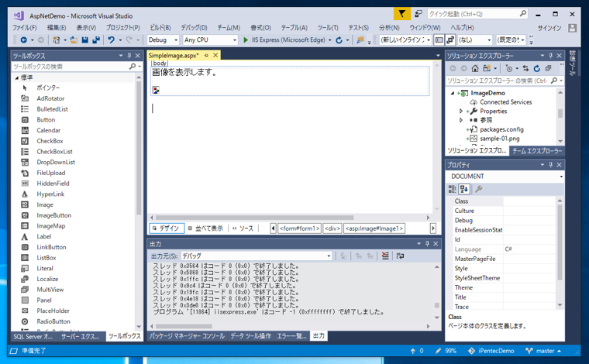
Task: Click the <form#form1> breadcrumb tag
Action: [x=299, y=228]
